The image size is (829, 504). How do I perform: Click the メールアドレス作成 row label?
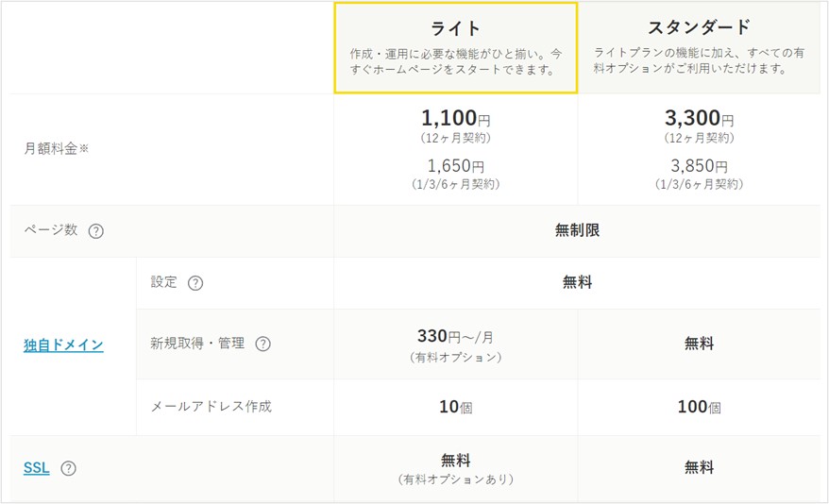pos(211,407)
